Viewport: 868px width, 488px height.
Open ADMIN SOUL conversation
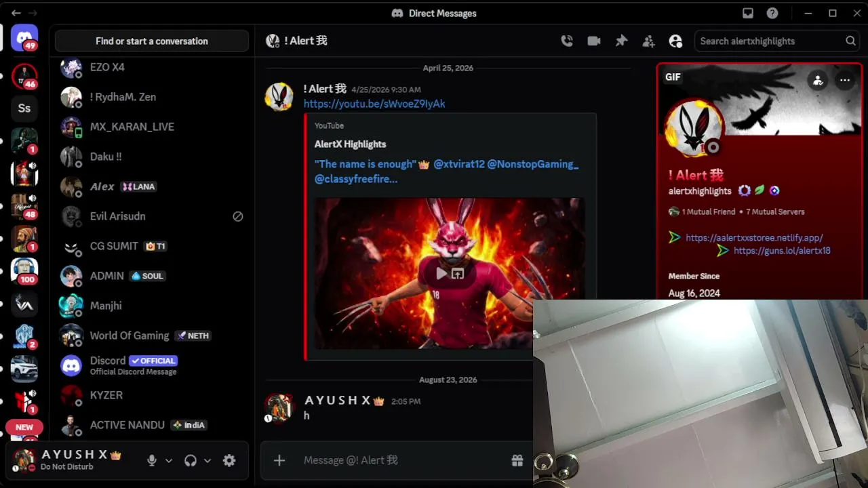pyautogui.click(x=152, y=276)
